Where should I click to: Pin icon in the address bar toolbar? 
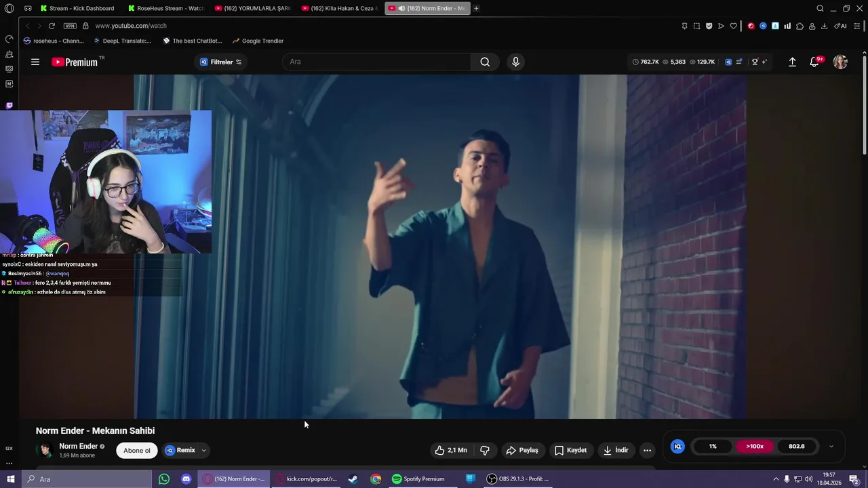[684, 26]
